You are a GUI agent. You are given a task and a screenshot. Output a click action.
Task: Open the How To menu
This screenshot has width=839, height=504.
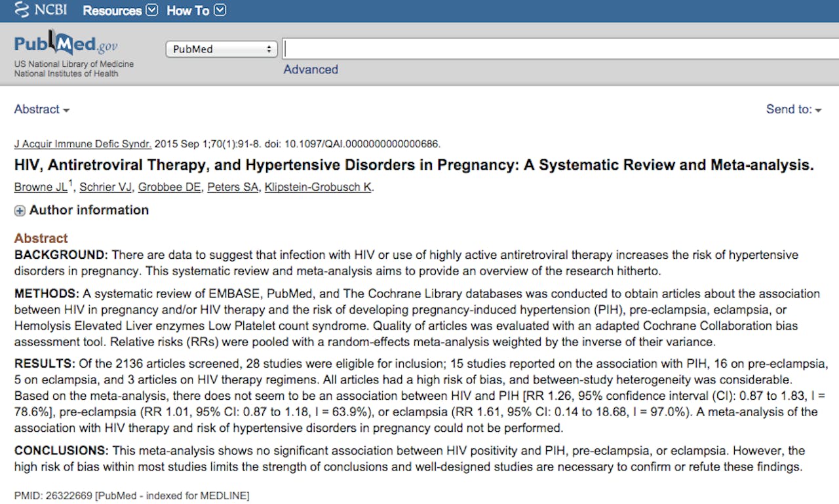tap(196, 10)
